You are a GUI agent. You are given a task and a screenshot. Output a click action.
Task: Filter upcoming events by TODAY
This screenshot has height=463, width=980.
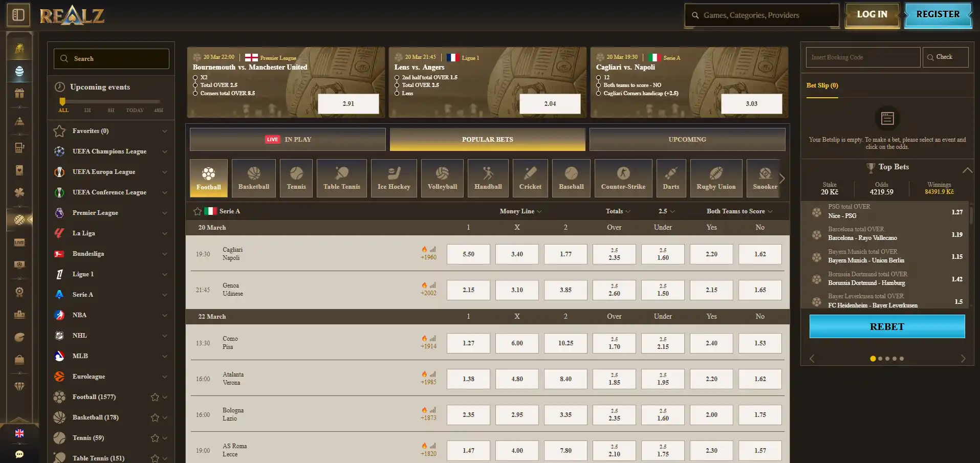tap(135, 111)
